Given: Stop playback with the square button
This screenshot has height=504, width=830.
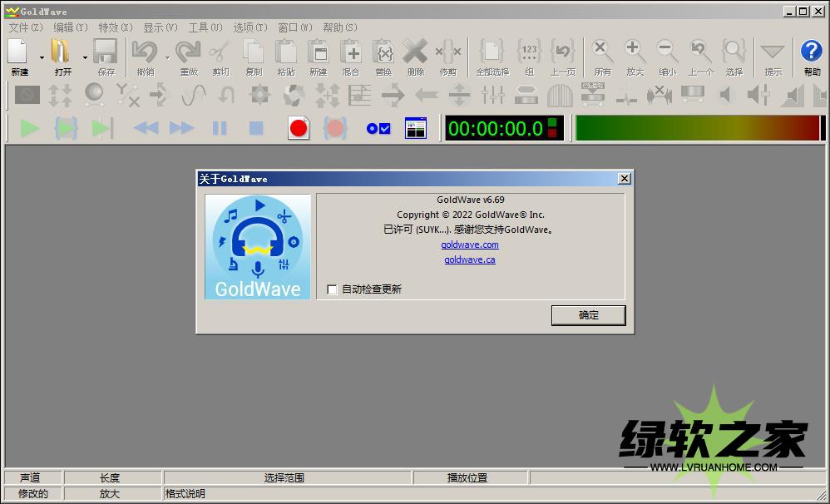Looking at the screenshot, I should pos(256,128).
